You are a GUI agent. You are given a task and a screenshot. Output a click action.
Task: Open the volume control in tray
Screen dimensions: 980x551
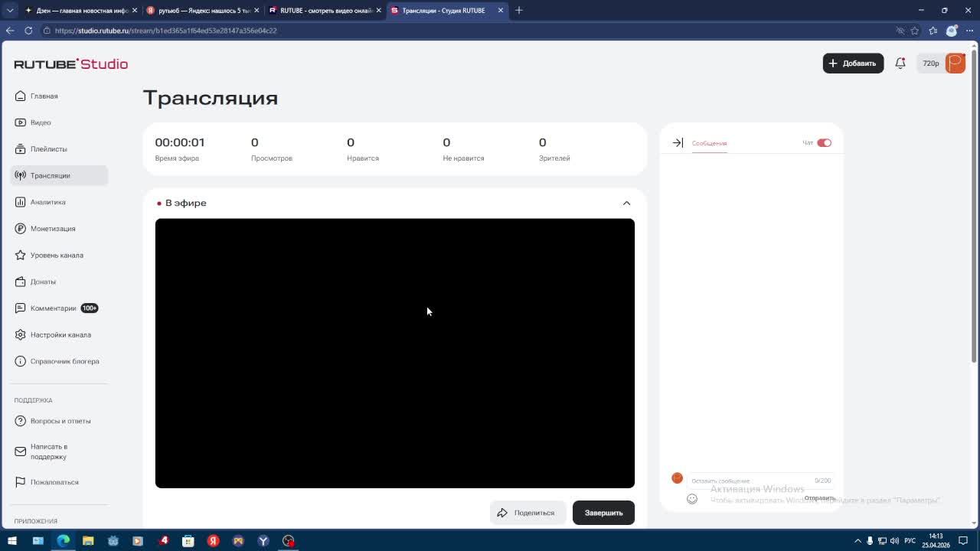point(894,541)
